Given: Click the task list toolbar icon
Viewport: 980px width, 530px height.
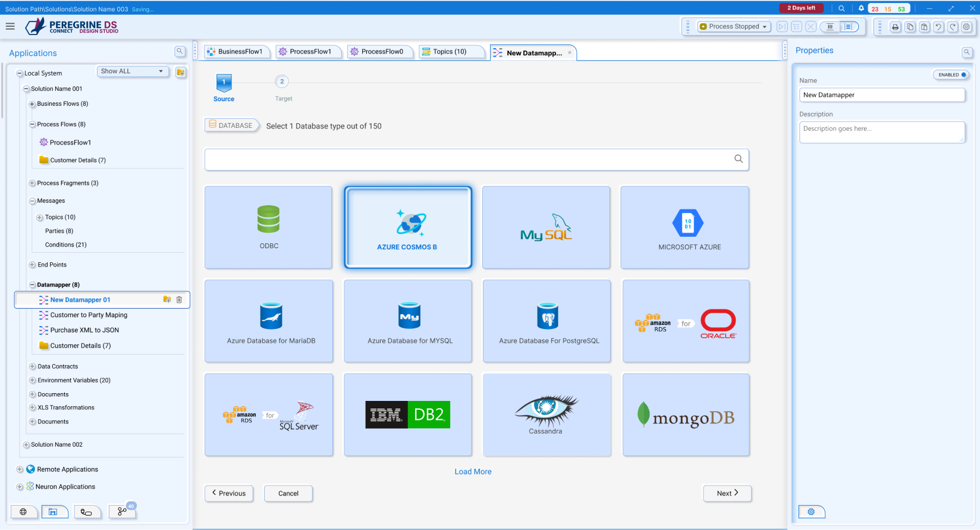Looking at the screenshot, I should 796,27.
